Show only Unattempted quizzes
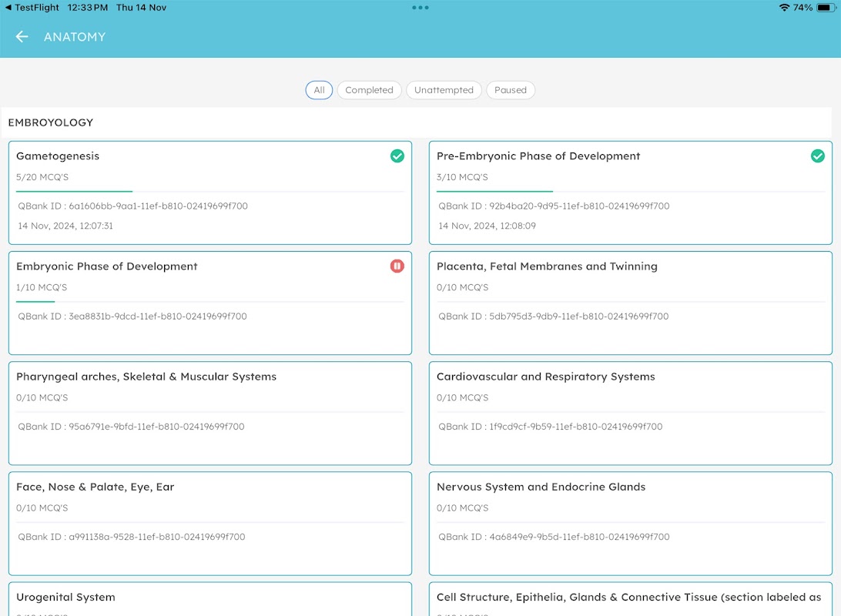841x616 pixels. pos(444,90)
